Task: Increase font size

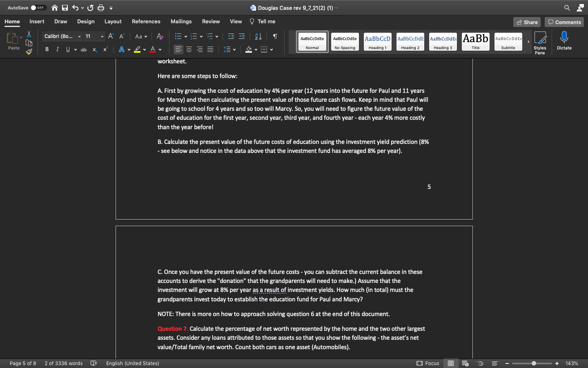Action: (x=111, y=36)
